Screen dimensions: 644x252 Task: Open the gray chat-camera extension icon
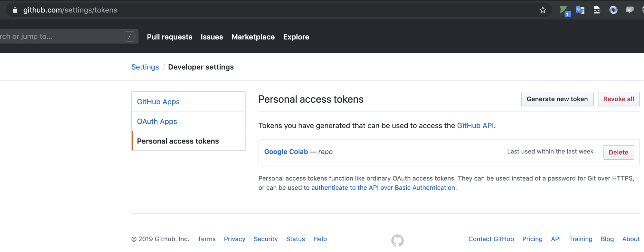coord(630,10)
